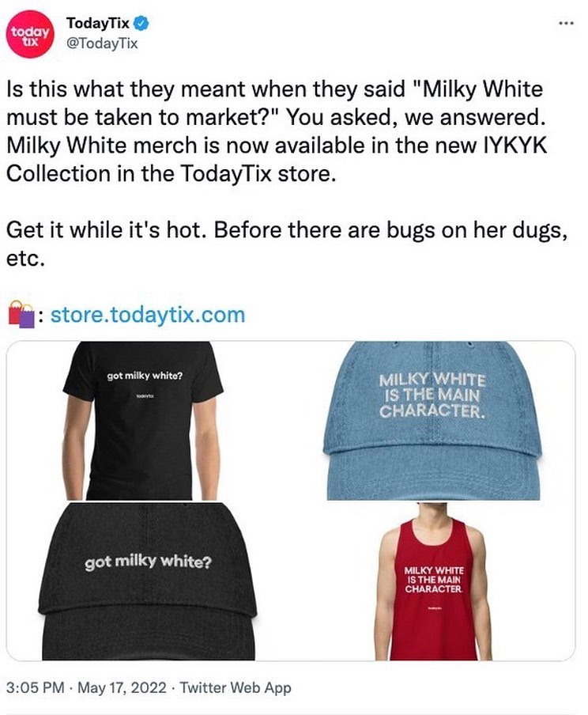
Task: Open the @TodayTix handle link
Action: point(102,44)
